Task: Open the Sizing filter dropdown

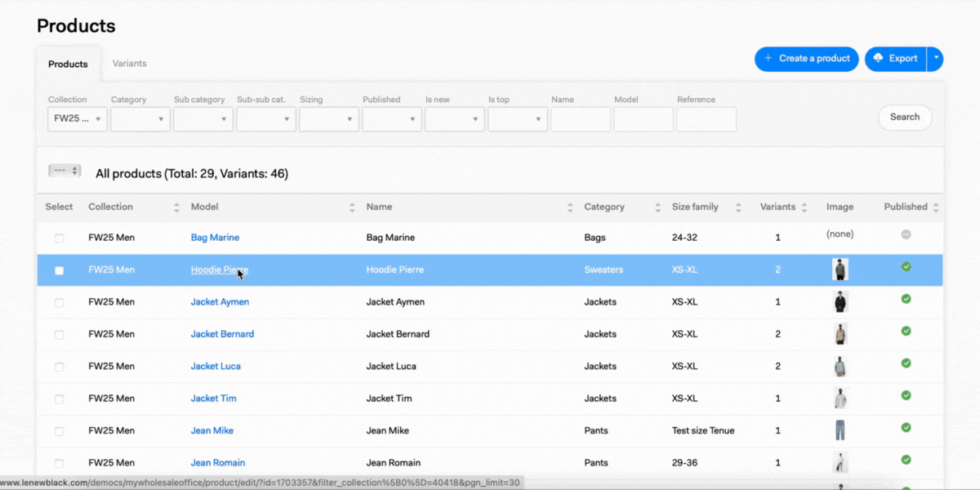Action: coord(329,119)
